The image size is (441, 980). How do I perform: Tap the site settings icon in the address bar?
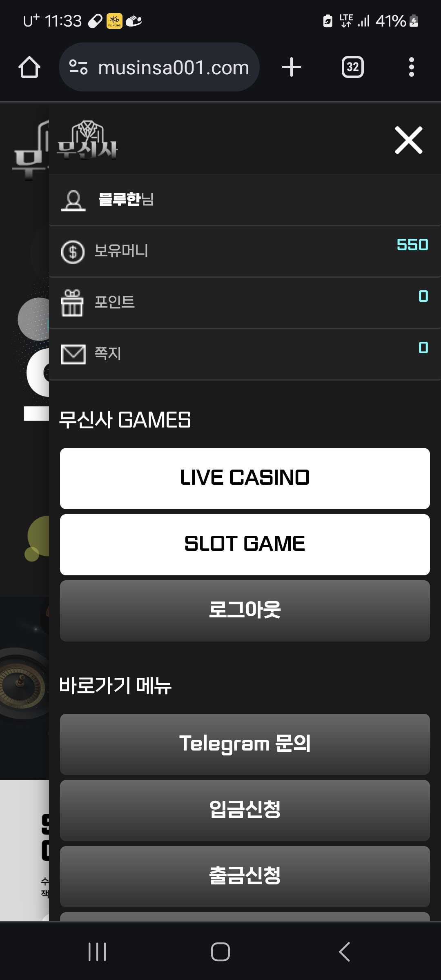pyautogui.click(x=78, y=67)
